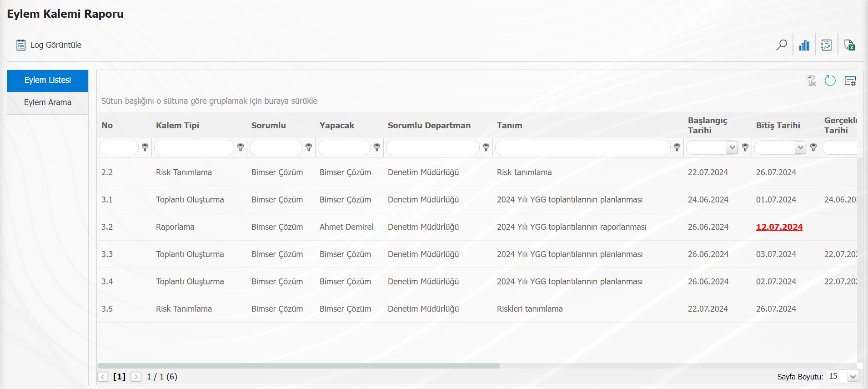Export list to Excel icon
Viewport: 868px width, 389px height.
click(x=849, y=45)
